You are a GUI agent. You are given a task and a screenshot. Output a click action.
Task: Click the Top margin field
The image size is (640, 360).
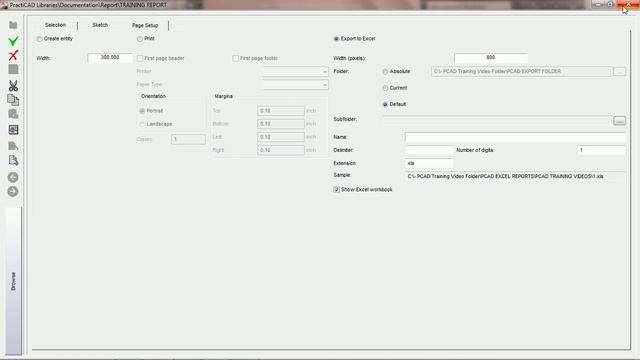[x=281, y=111]
